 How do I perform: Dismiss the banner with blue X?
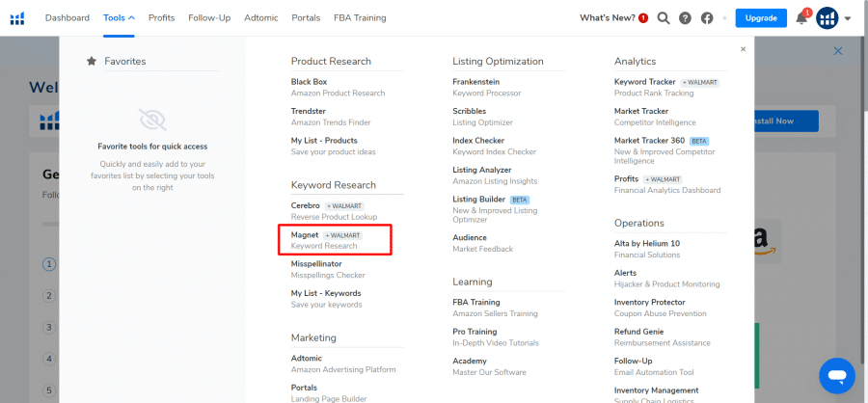pos(838,51)
